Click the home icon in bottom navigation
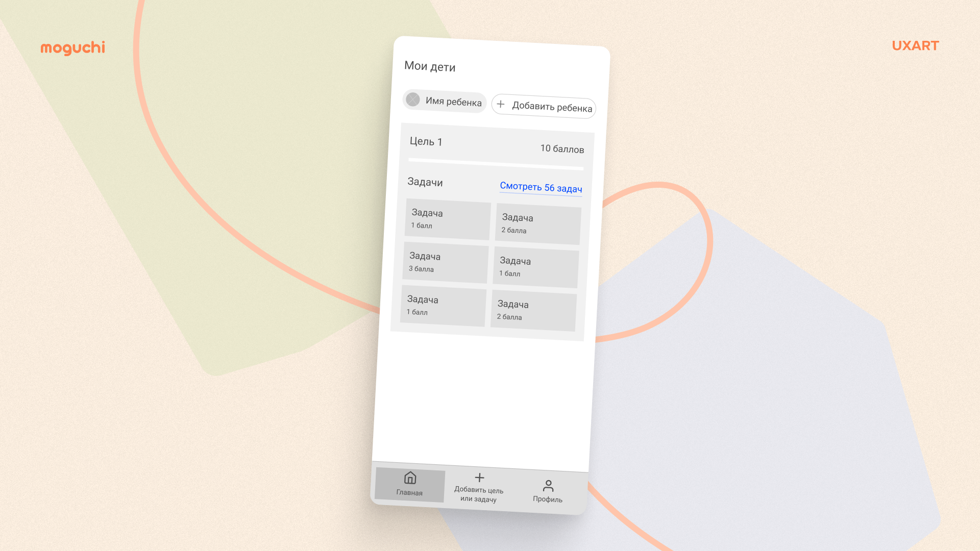 (x=410, y=478)
